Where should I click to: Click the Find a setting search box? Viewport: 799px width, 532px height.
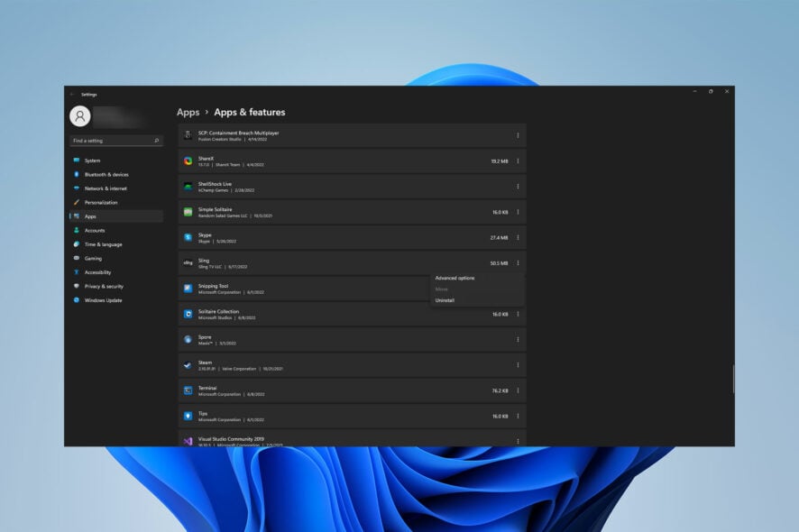coord(116,141)
